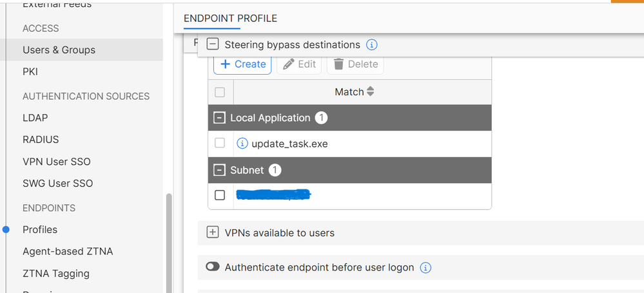Click info icon beside Authenticate endpoint option

pyautogui.click(x=425, y=267)
